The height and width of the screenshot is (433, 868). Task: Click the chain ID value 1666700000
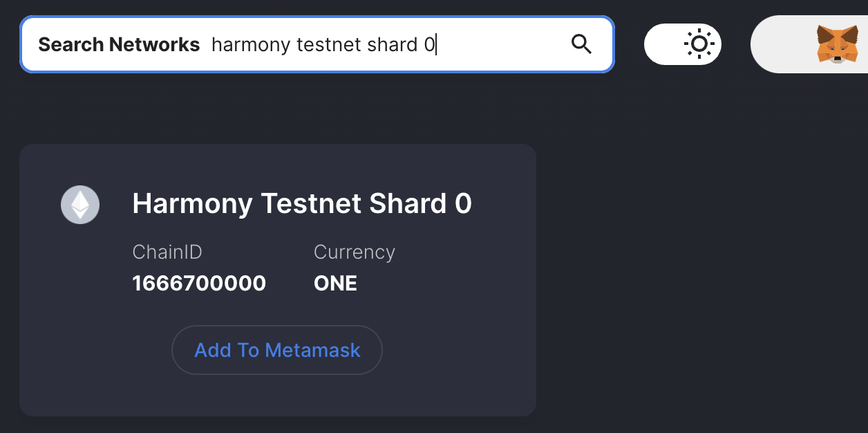tap(199, 284)
